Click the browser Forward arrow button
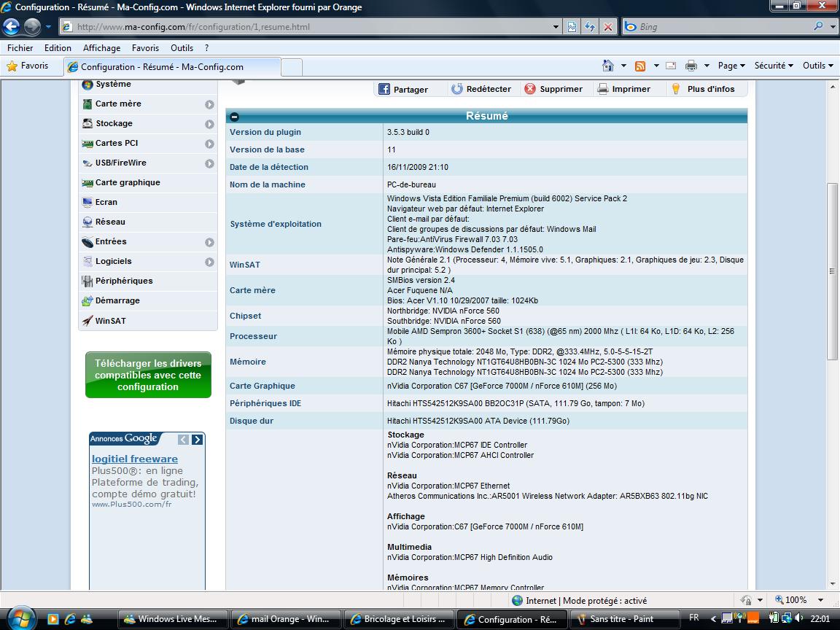This screenshot has width=840, height=630. [32, 26]
